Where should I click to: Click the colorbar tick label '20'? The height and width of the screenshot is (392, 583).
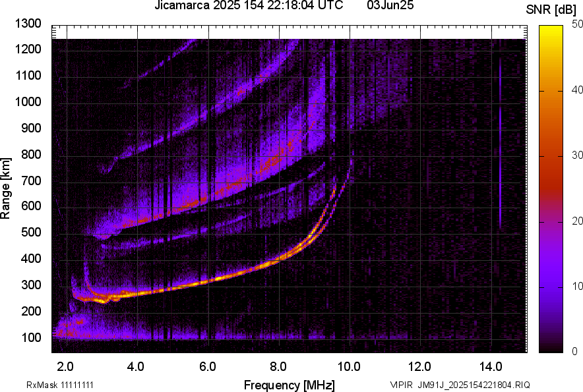pos(578,221)
